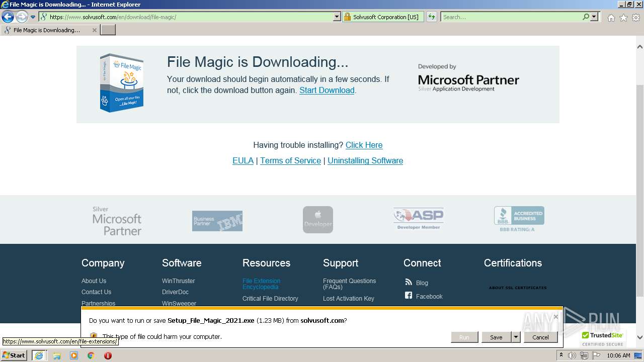Click About SSL Certificates text

(x=518, y=288)
